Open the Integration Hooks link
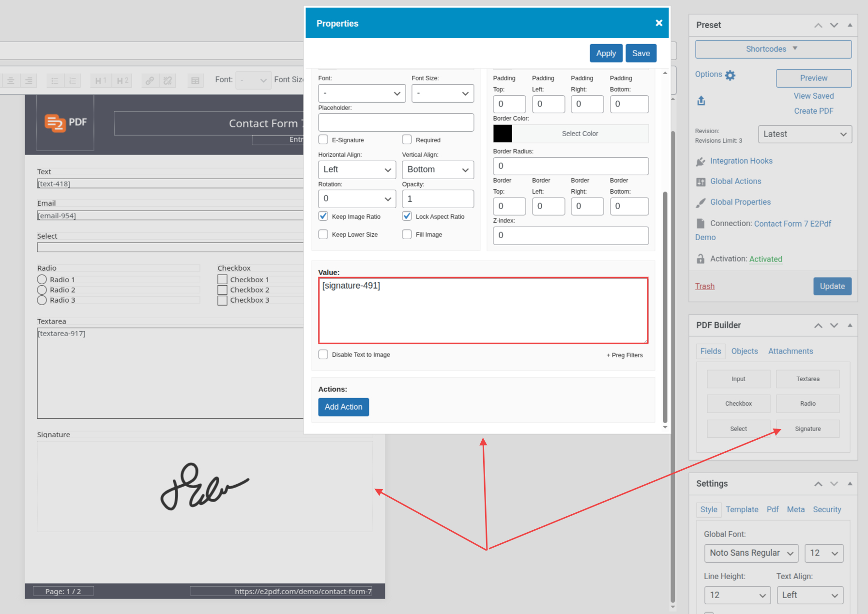 tap(741, 161)
